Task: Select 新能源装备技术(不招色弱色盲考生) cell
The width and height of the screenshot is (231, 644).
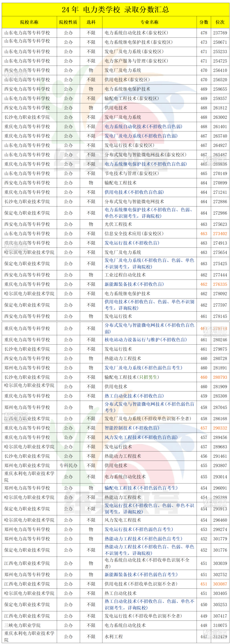Action: [141, 575]
